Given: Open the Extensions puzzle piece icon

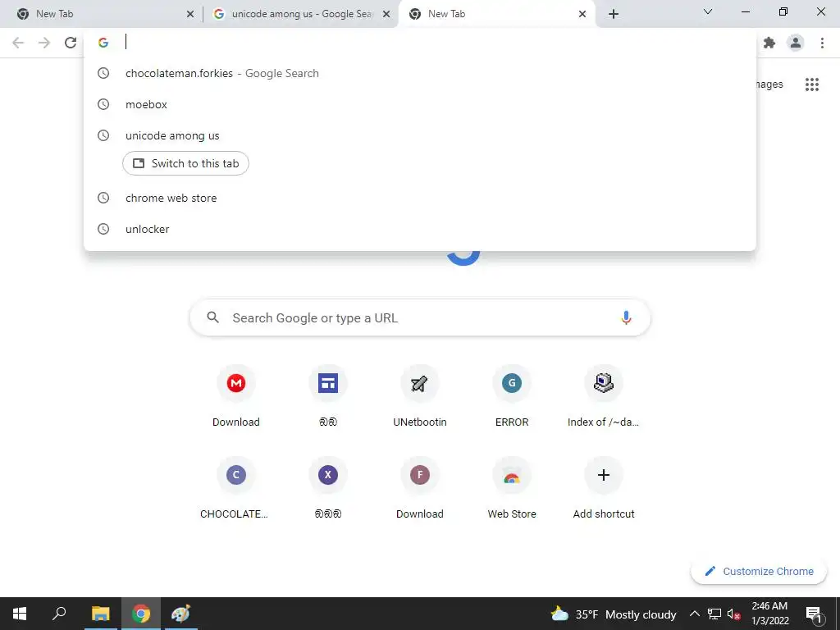Looking at the screenshot, I should (769, 43).
